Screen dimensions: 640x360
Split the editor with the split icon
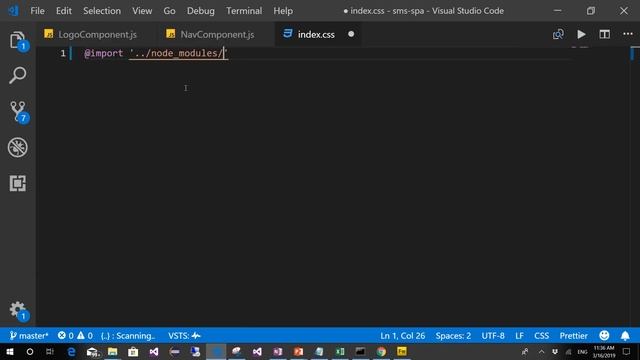[604, 34]
